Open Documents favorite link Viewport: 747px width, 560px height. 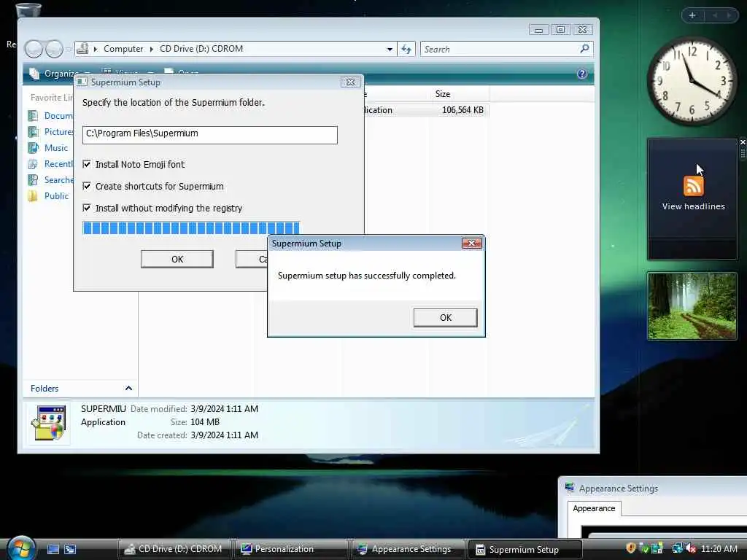click(58, 116)
